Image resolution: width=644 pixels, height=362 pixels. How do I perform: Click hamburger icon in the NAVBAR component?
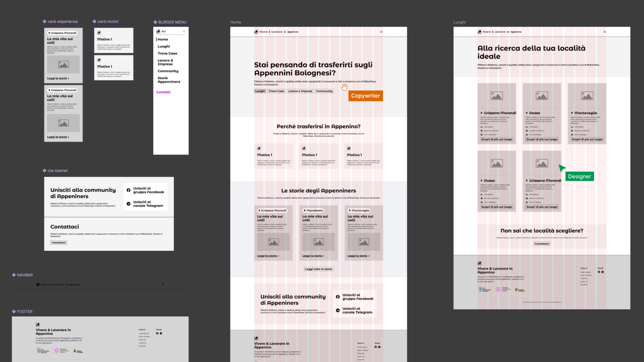pos(163,285)
